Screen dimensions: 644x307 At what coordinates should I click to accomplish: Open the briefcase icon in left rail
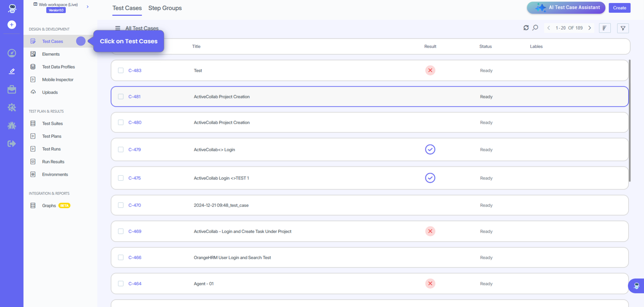click(12, 89)
